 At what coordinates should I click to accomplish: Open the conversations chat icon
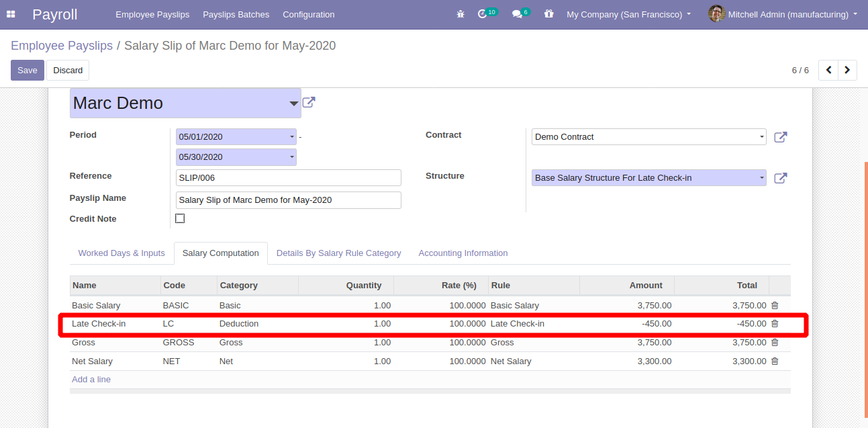[x=516, y=14]
